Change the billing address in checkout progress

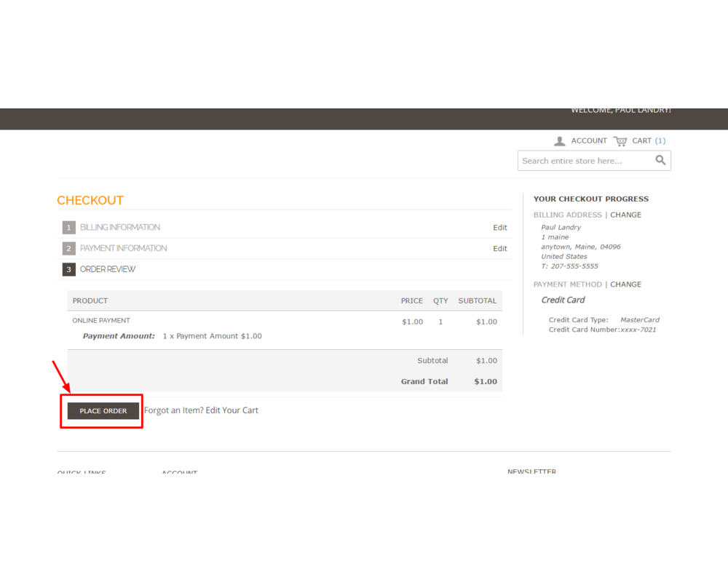coord(625,215)
